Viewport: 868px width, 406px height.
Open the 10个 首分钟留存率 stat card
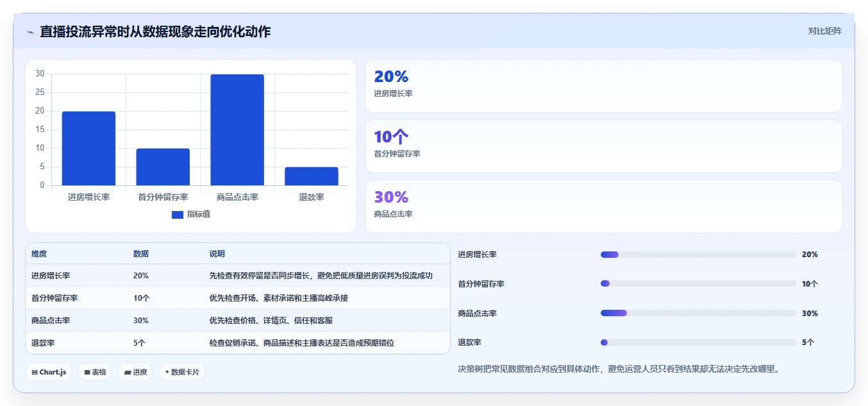(x=603, y=146)
